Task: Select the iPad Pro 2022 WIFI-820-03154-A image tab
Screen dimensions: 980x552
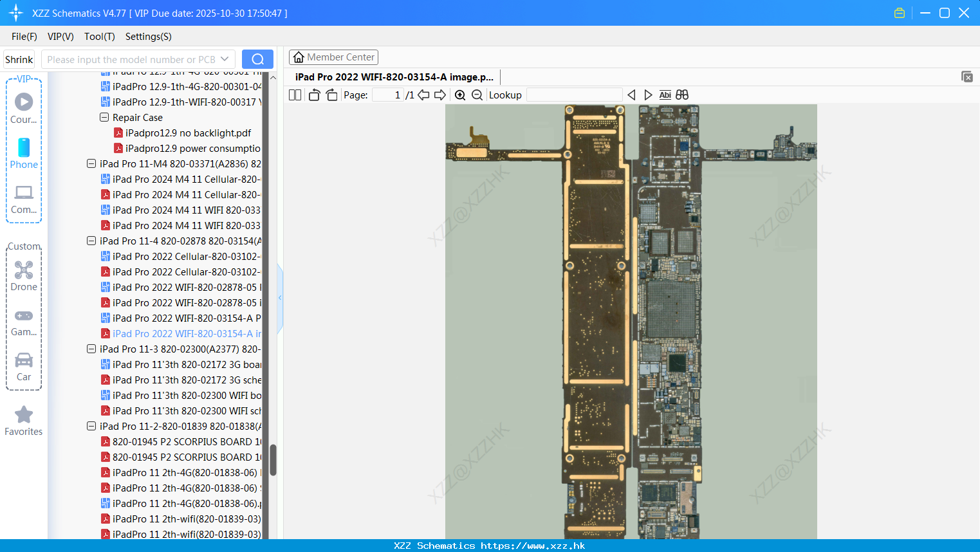Action: pyautogui.click(x=394, y=77)
